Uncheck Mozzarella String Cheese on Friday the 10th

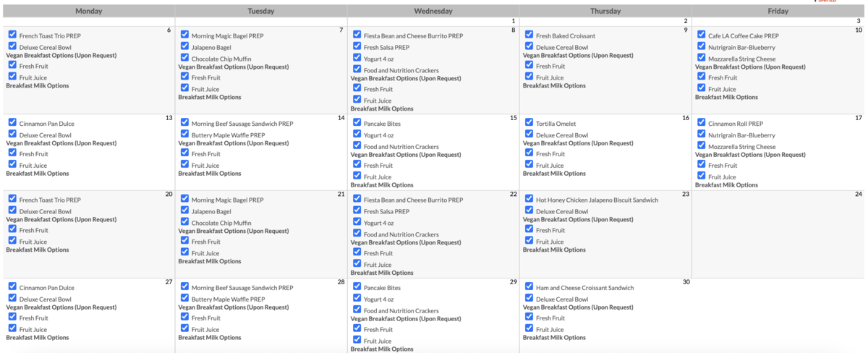pos(701,58)
